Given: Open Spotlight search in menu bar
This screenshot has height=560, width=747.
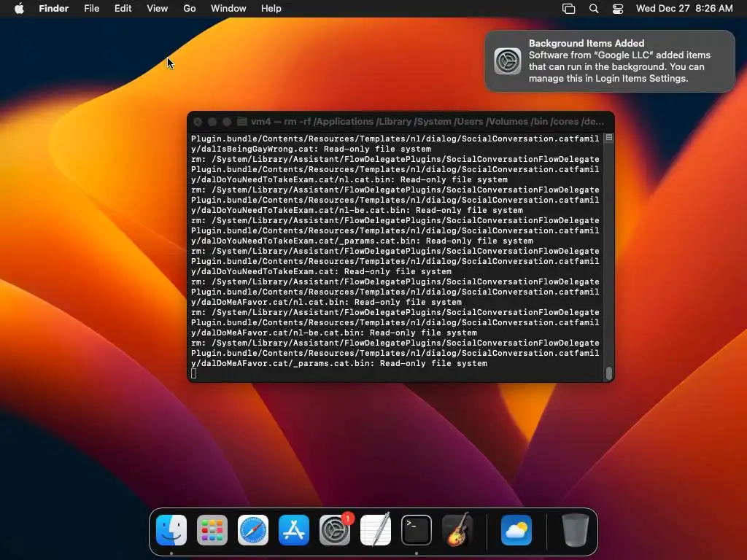Looking at the screenshot, I should click(594, 9).
